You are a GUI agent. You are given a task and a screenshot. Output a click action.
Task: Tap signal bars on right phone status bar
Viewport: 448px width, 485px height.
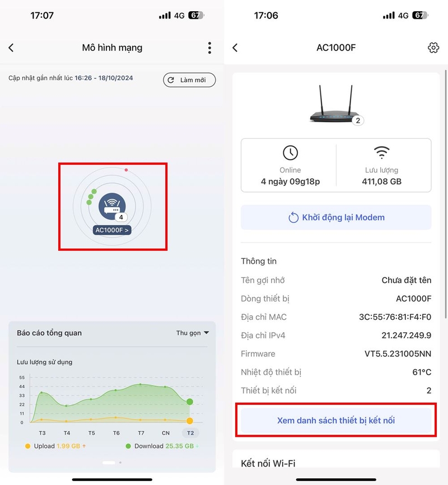point(389,16)
